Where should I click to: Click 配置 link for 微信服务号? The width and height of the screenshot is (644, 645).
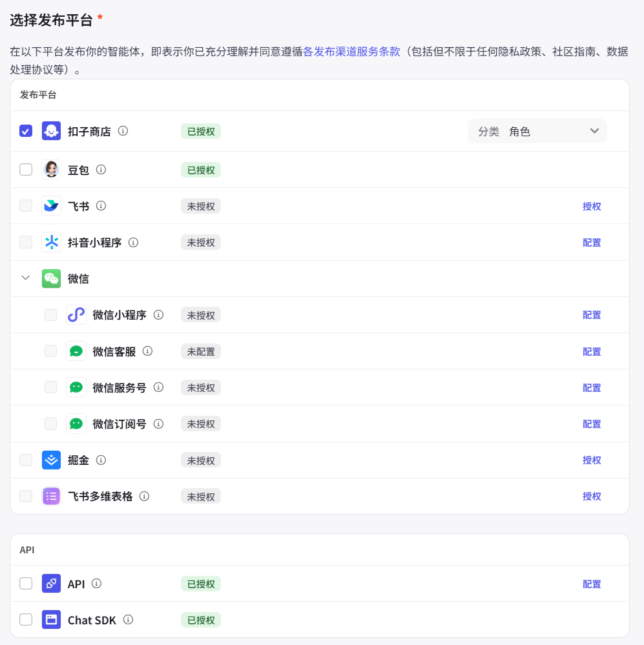592,388
